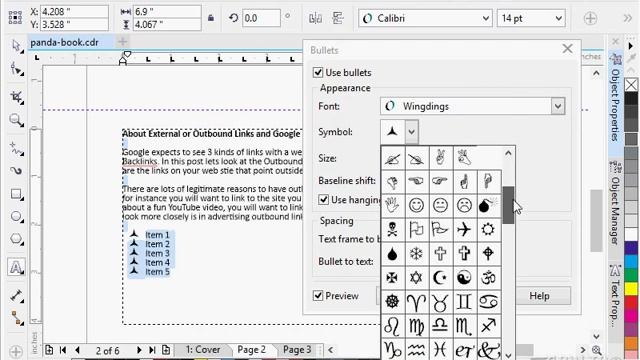Open the Symbol dropdown arrow

point(411,131)
